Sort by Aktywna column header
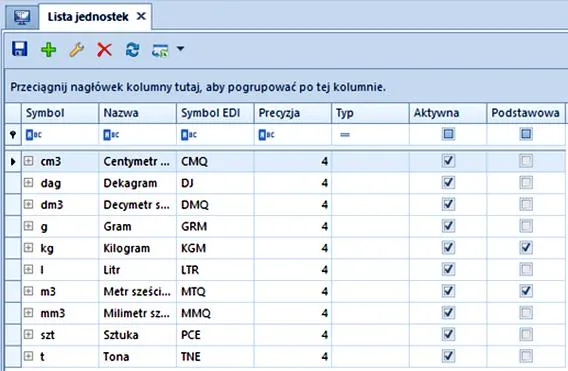This screenshot has height=371, width=568. (x=448, y=113)
